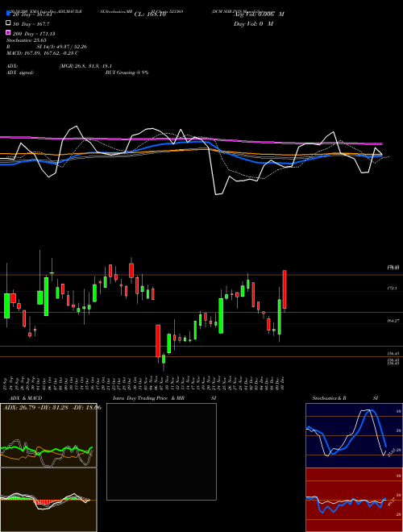Select the '50 Day = 167.7' legend text
Image resolution: width=403 pixels, height=532 pixels.
31,24
